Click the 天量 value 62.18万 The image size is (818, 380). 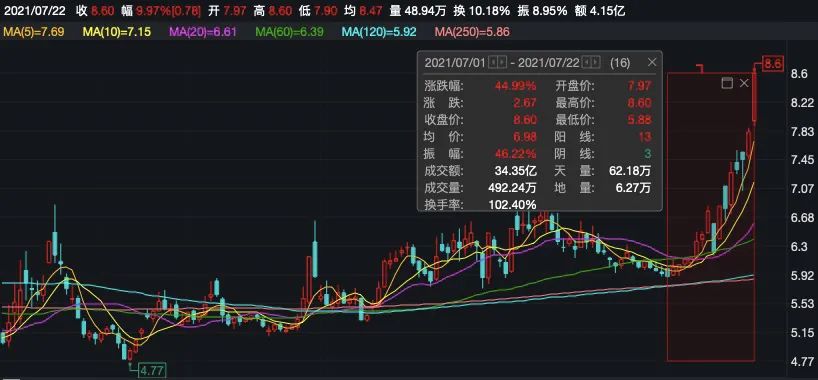click(630, 171)
